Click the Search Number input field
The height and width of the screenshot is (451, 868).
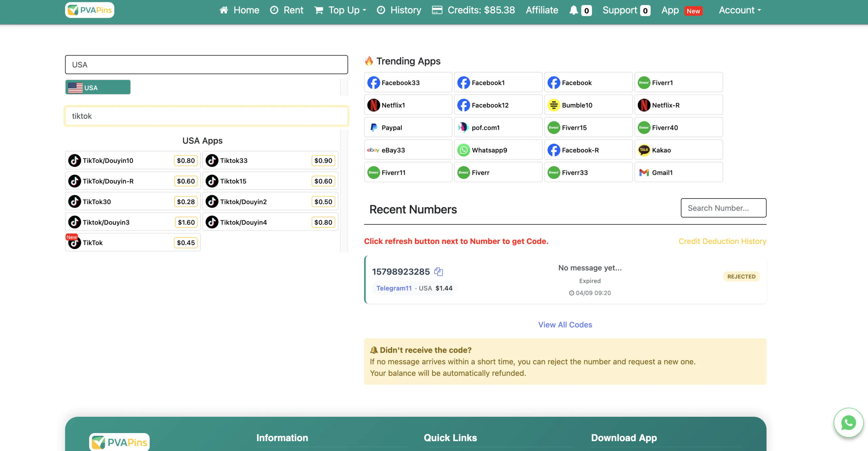724,208
